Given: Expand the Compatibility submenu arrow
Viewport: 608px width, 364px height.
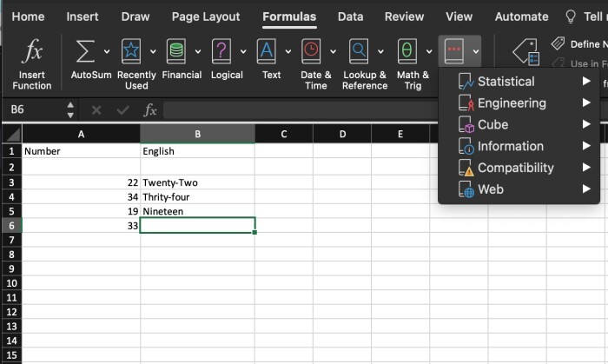Looking at the screenshot, I should (586, 168).
